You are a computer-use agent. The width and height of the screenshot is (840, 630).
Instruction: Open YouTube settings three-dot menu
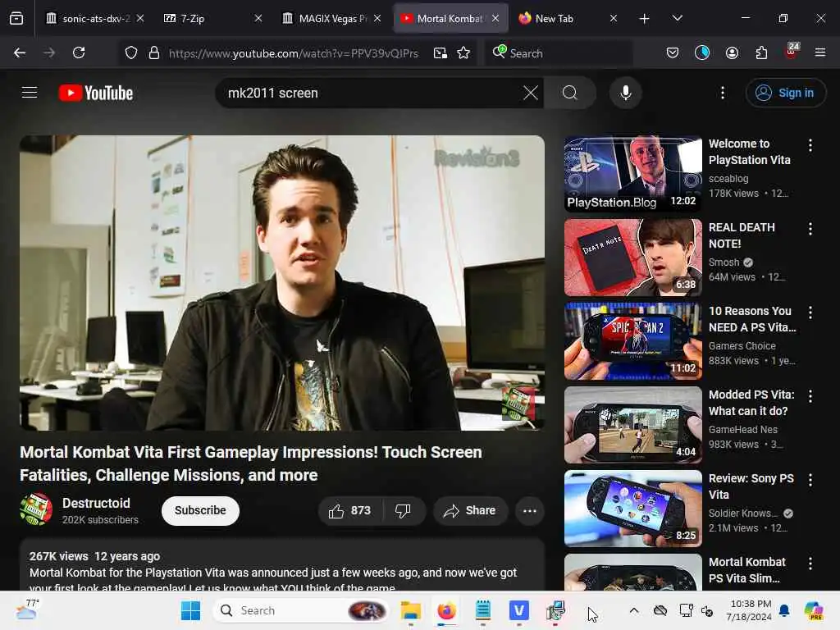click(x=722, y=93)
